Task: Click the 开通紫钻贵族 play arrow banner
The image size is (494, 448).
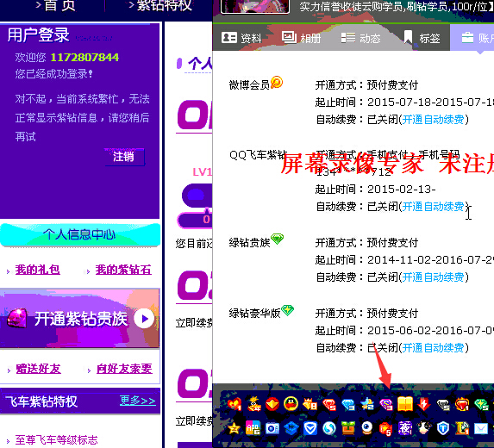Action: (x=80, y=319)
